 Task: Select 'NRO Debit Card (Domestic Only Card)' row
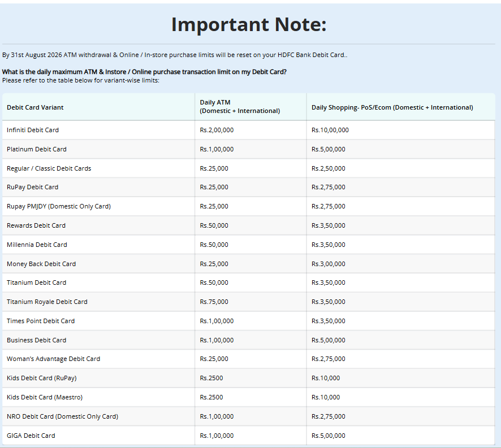click(62, 416)
